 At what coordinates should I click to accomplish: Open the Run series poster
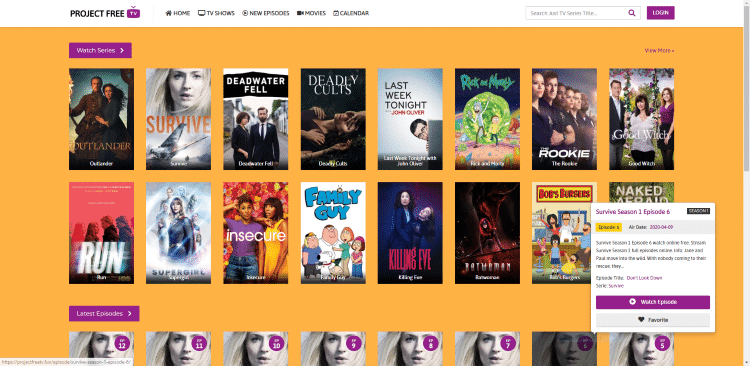coord(101,233)
